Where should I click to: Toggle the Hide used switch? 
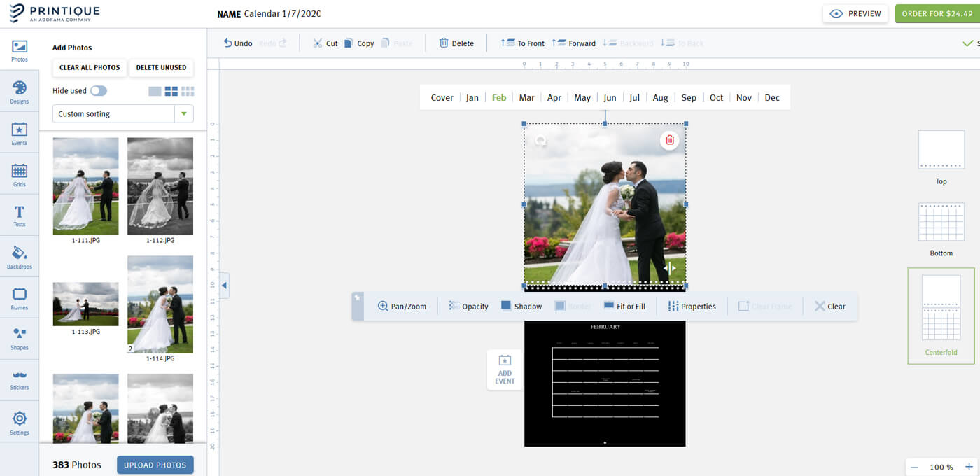[98, 90]
